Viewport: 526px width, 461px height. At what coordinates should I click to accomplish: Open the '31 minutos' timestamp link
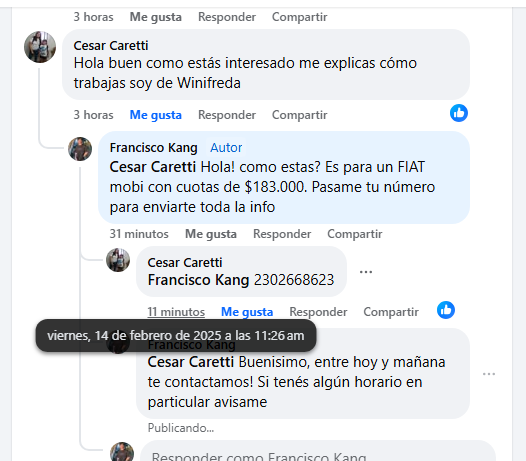click(139, 234)
